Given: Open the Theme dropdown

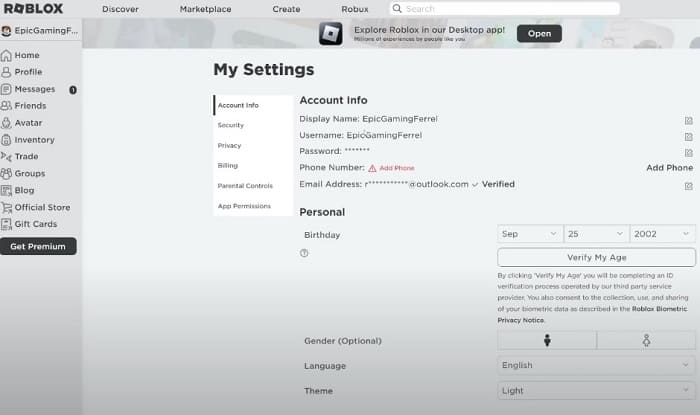Looking at the screenshot, I should [596, 390].
